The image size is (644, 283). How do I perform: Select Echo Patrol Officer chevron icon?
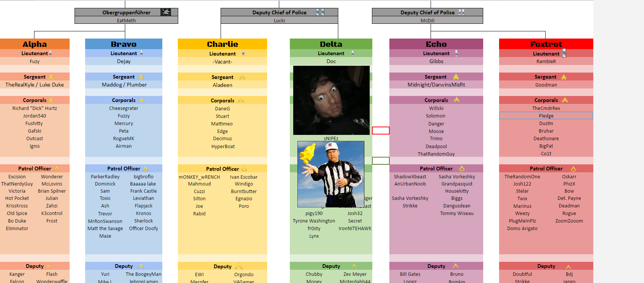coord(462,169)
